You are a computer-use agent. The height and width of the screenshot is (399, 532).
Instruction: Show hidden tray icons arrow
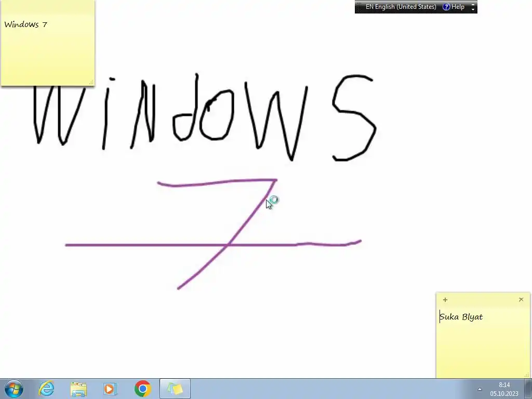coord(480,389)
